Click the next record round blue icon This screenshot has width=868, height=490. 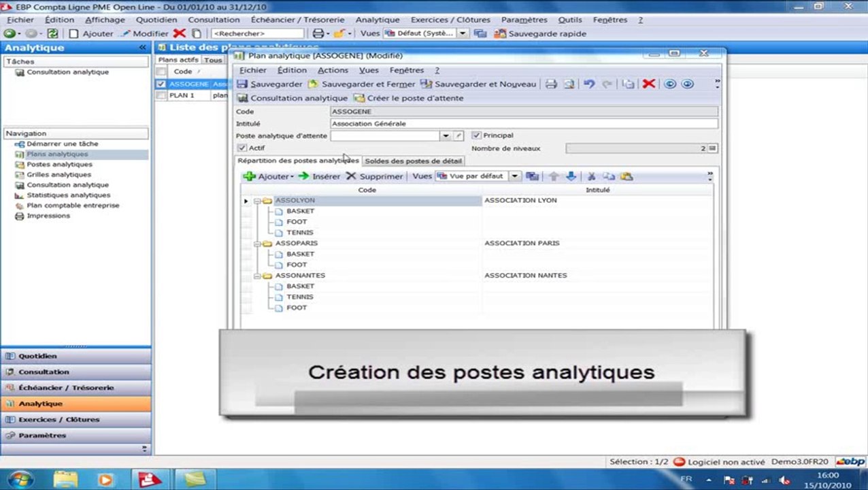(688, 84)
